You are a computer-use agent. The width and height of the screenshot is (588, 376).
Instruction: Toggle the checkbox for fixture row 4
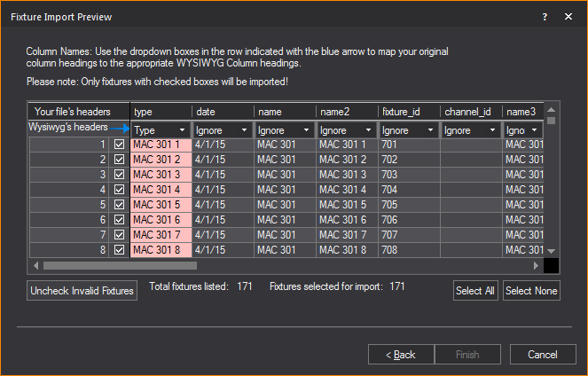(119, 190)
